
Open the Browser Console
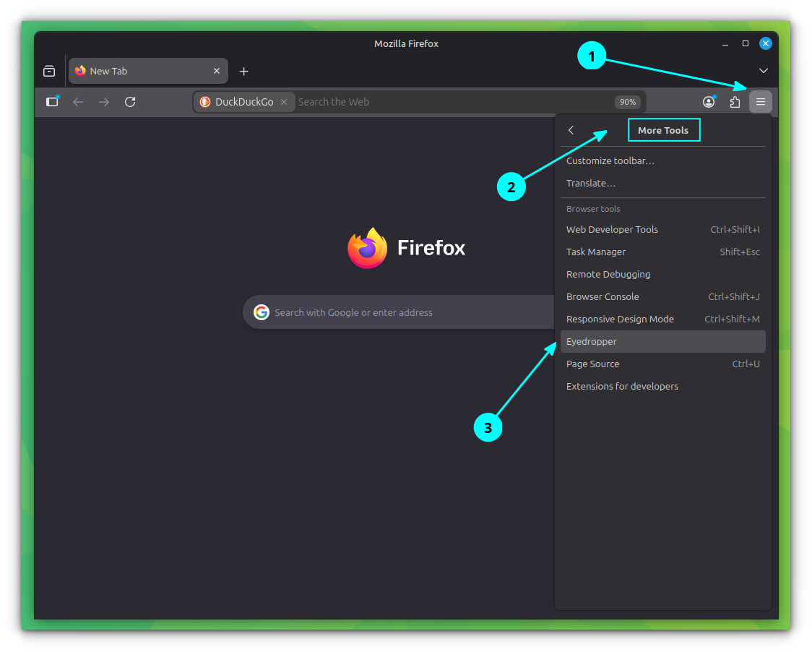(x=663, y=296)
